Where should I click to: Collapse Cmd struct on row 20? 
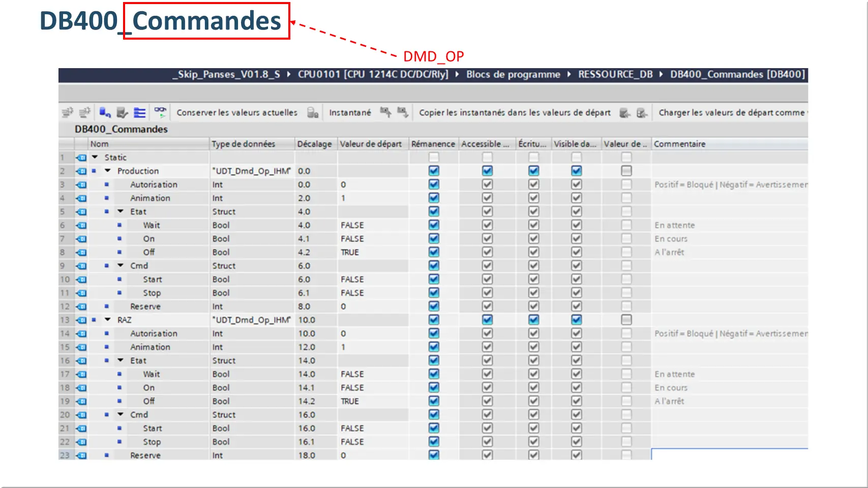point(121,414)
